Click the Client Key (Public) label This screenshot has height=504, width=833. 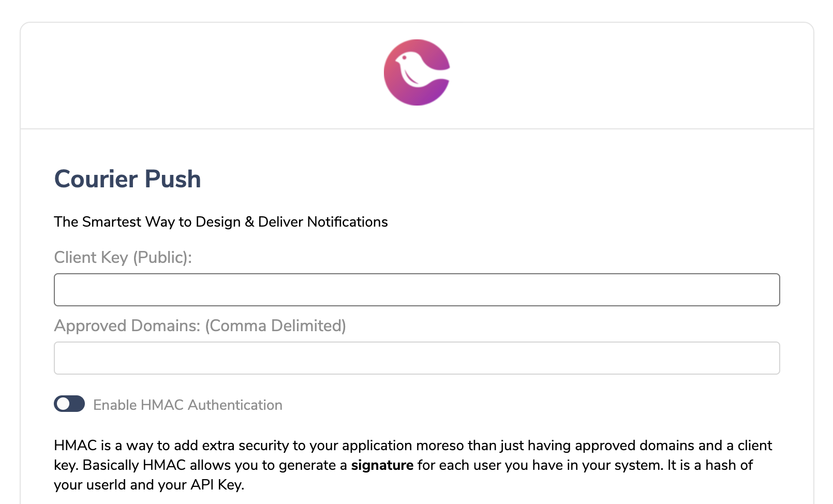coord(123,257)
